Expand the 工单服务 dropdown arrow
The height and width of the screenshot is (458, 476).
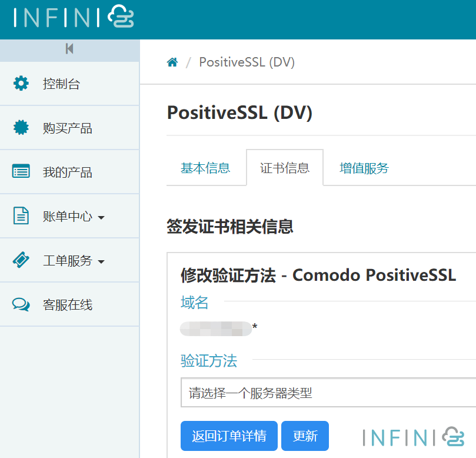(101, 262)
